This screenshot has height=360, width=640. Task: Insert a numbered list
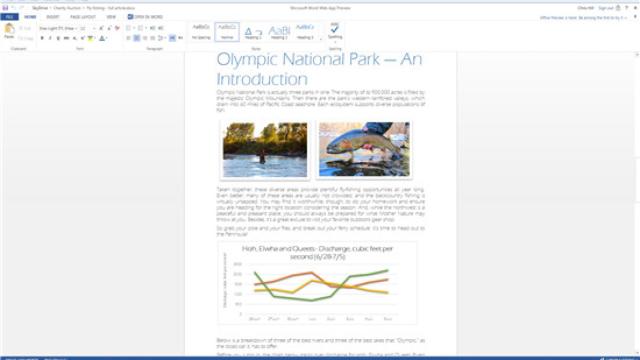[140, 28]
